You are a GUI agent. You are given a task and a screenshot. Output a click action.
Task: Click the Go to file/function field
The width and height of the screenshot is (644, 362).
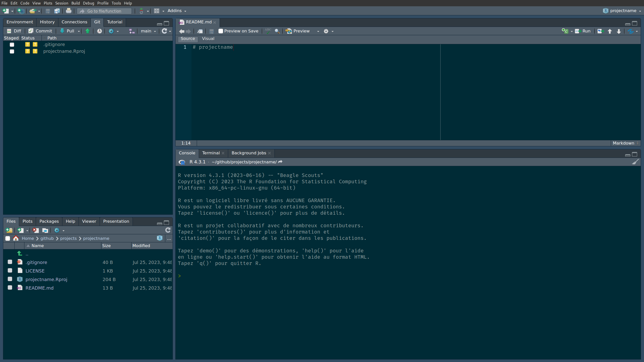pyautogui.click(x=104, y=11)
